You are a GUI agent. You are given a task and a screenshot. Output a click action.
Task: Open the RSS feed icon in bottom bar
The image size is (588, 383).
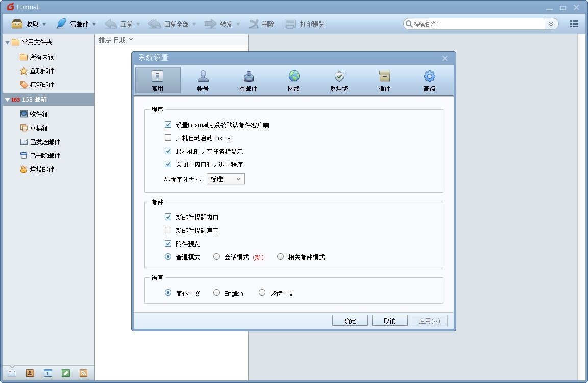tap(83, 373)
